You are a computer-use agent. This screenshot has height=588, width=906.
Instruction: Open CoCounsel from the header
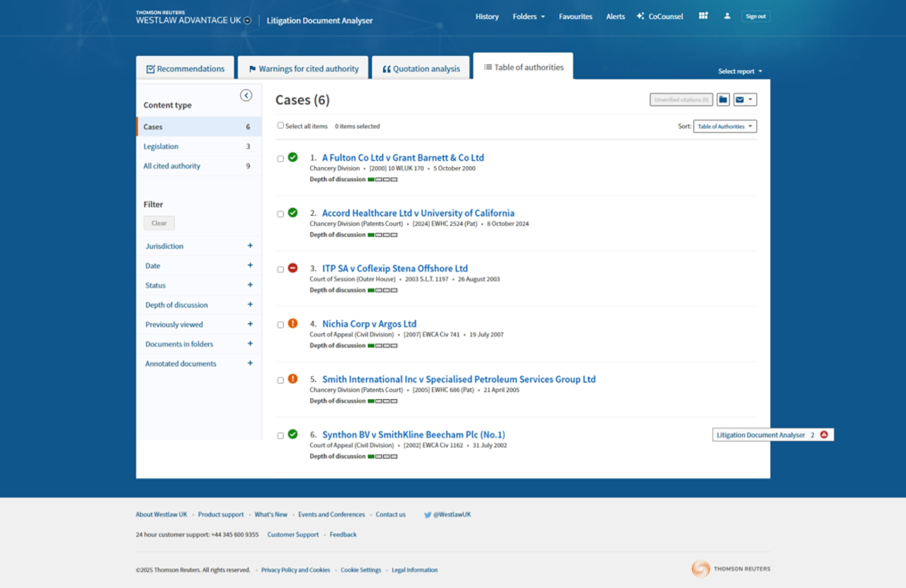(x=660, y=16)
